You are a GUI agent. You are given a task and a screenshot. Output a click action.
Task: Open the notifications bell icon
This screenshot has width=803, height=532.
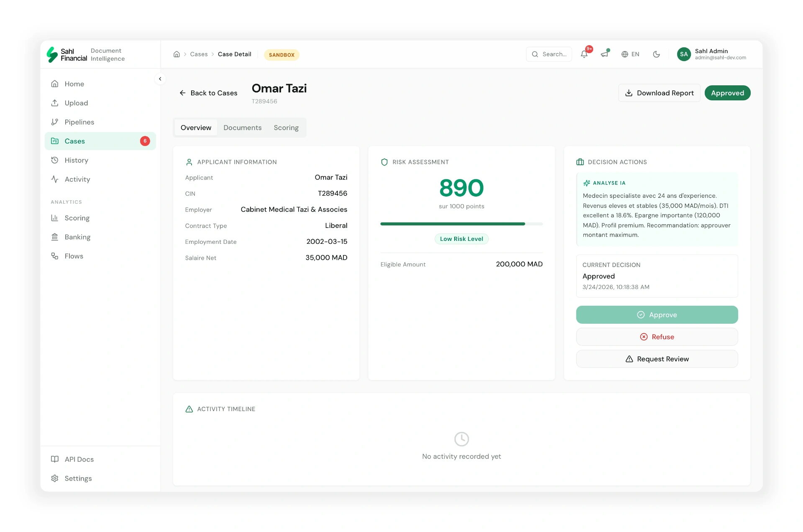584,54
